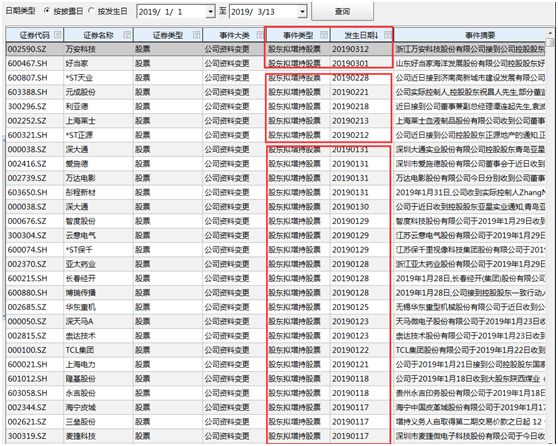Open the 事件大类 column filter icon
This screenshot has width=558, height=446.
[260, 35]
